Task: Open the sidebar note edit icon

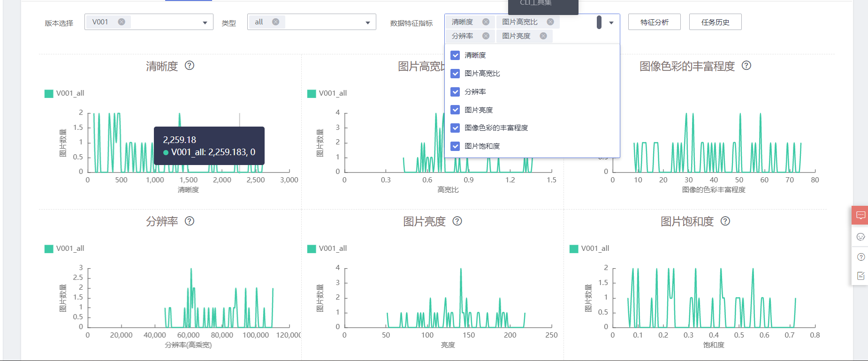Action: 860,276
